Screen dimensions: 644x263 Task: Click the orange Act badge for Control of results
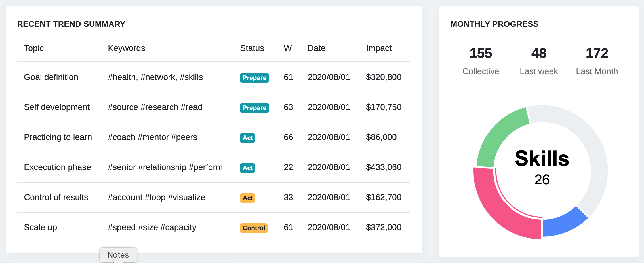click(x=247, y=198)
